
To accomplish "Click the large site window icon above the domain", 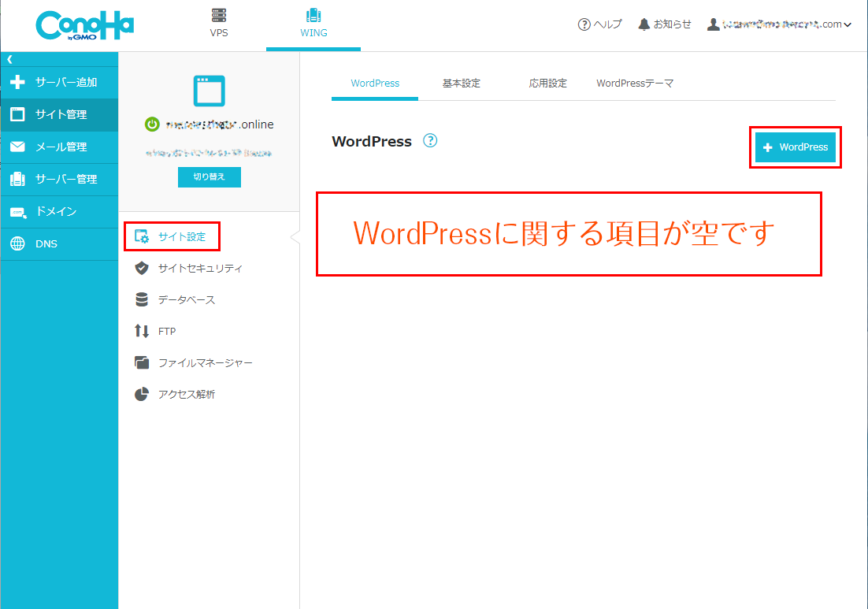I will (x=210, y=91).
